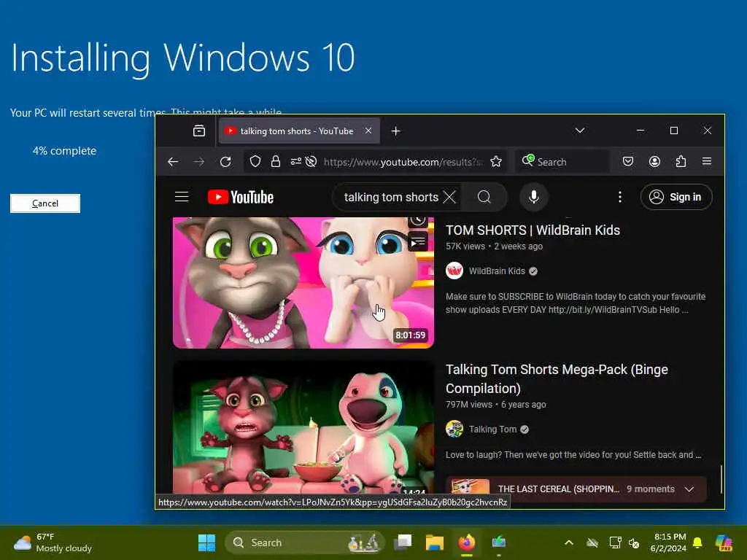Switch to Firefox taskbar icon
The height and width of the screenshot is (560, 747).
(x=467, y=542)
